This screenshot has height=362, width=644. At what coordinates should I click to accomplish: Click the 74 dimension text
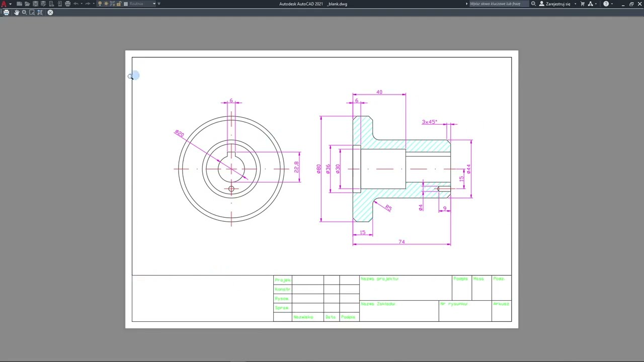point(401,242)
